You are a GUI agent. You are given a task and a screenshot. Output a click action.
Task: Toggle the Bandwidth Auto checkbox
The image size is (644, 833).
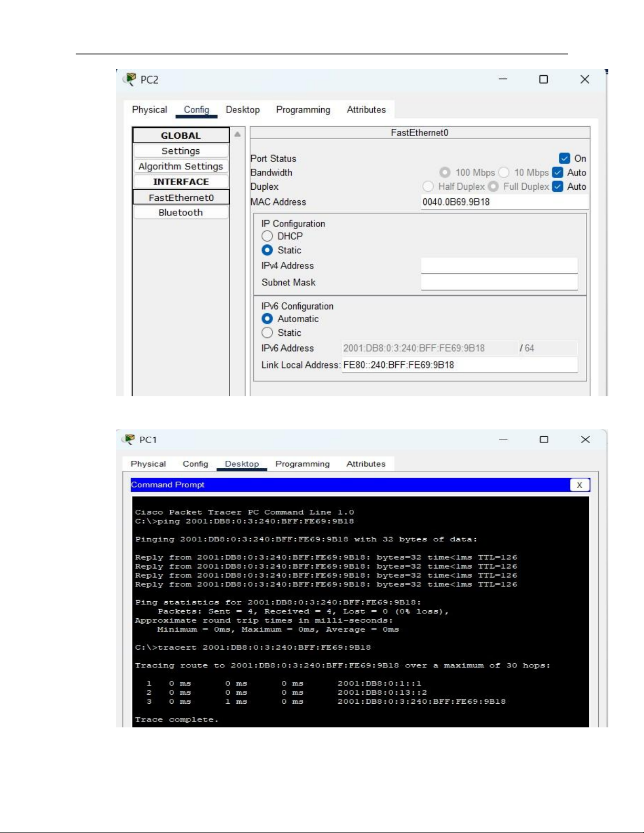[558, 172]
